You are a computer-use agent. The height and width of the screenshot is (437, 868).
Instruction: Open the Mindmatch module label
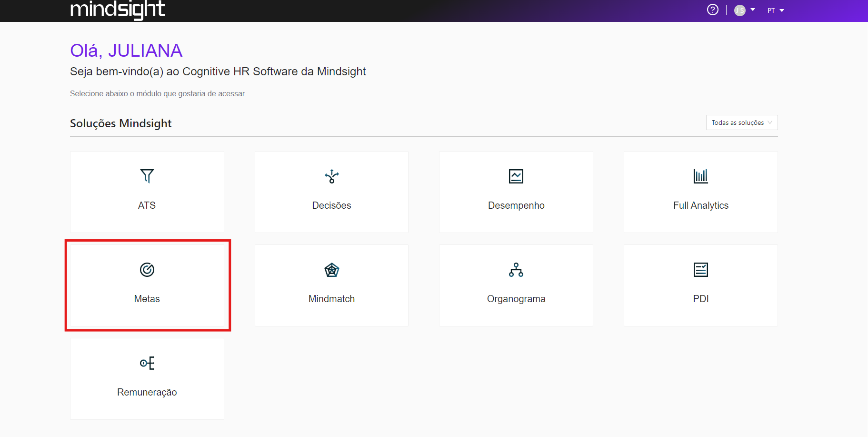click(x=331, y=299)
